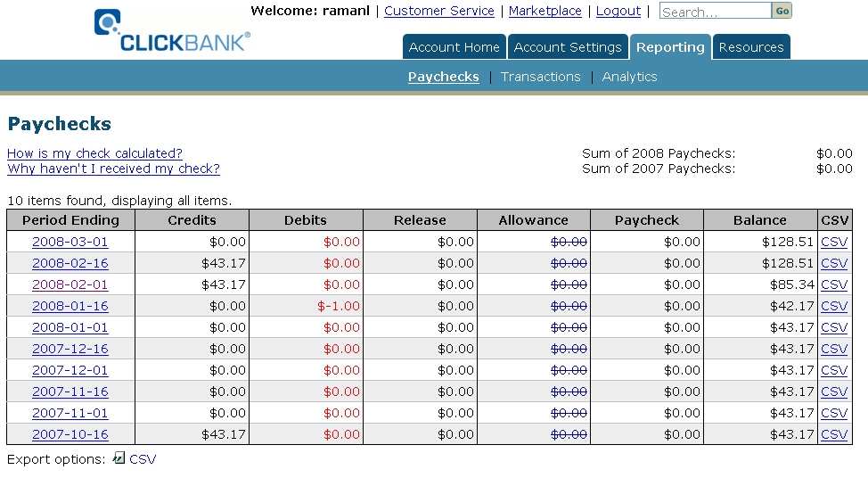
Task: Open the Account Home tab
Action: [x=454, y=47]
